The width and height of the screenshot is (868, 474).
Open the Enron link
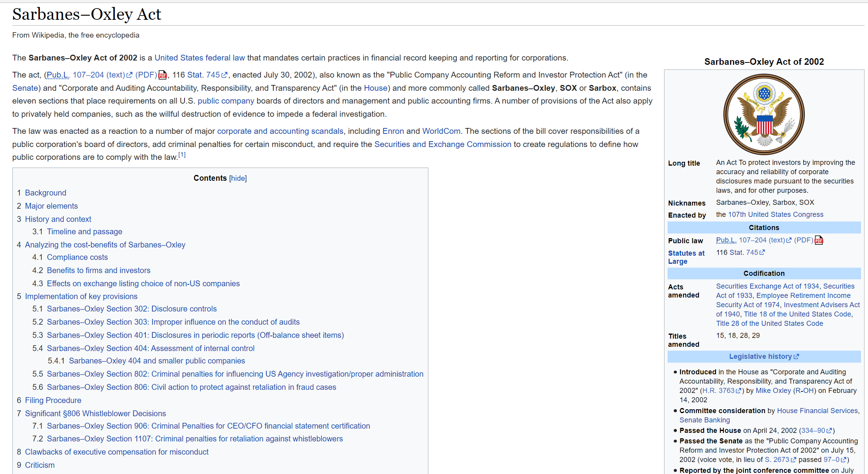pos(393,131)
